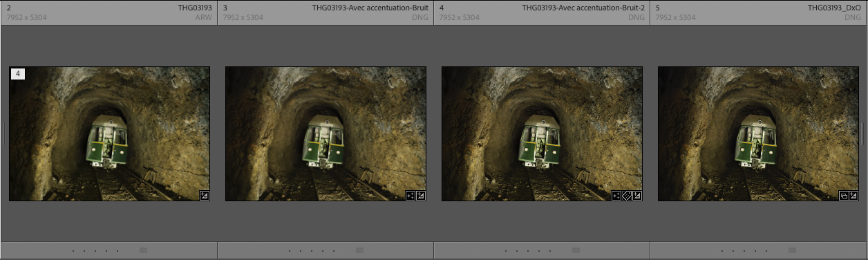Toggle color label of THG03193_DxO cell
The height and width of the screenshot is (260, 868).
pyautogui.click(x=792, y=250)
